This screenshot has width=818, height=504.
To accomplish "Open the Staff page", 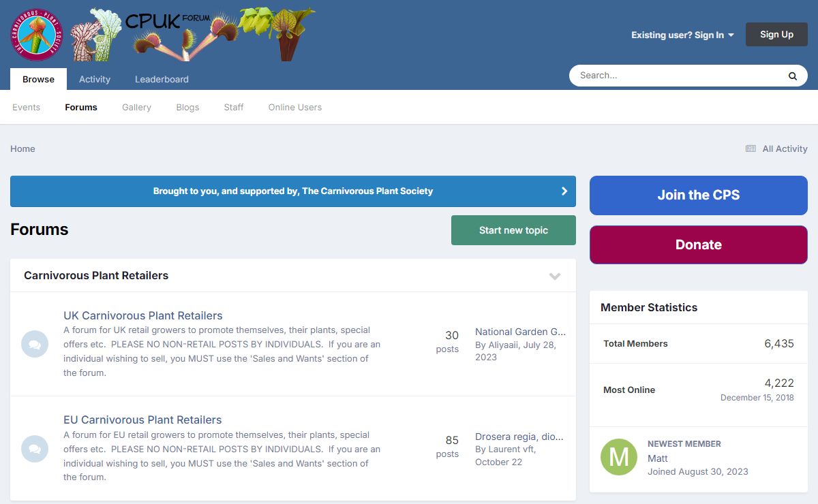I will (234, 107).
